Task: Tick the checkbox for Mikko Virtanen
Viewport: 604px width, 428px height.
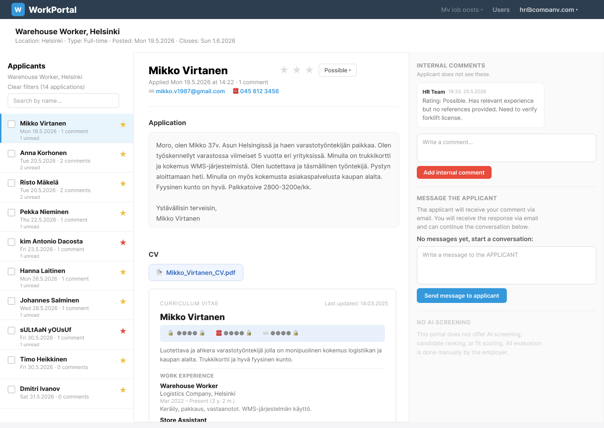Action: [12, 124]
